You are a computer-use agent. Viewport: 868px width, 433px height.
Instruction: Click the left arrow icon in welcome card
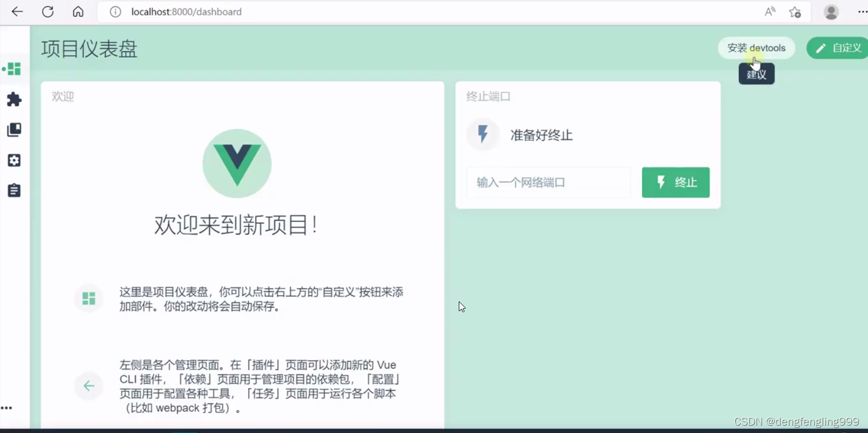click(89, 386)
